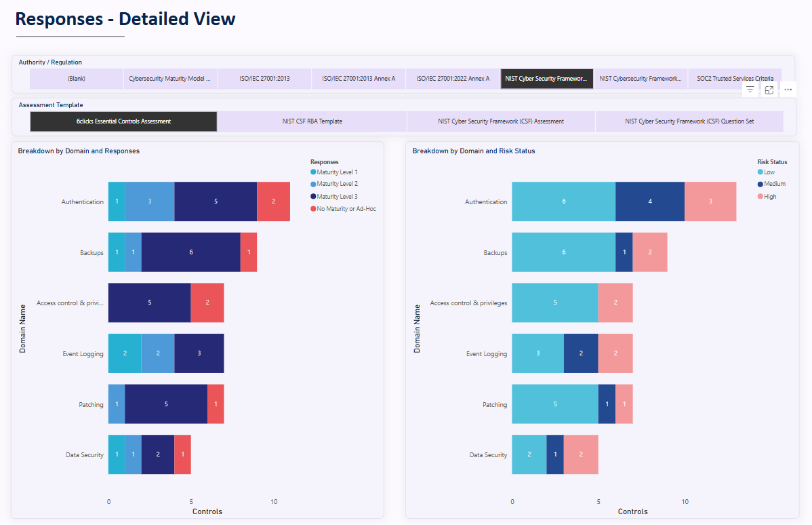Open the More options ellipsis menu

click(788, 89)
